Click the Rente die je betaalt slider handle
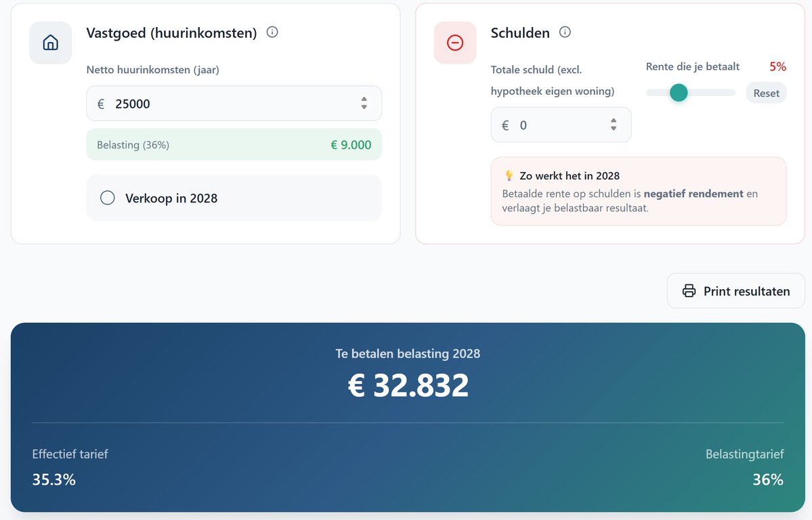Screen dimensions: 812x520 [x=679, y=93]
